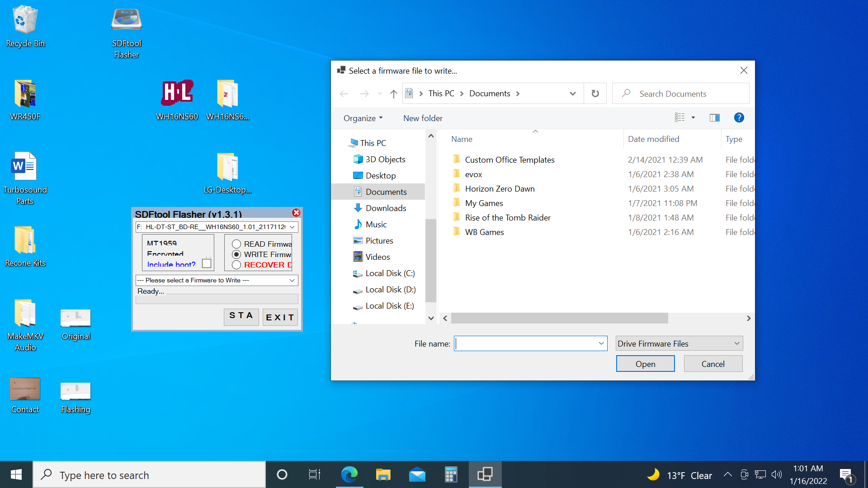The height and width of the screenshot is (488, 868).
Task: Expand the address bar history dropdown
Action: coord(572,94)
